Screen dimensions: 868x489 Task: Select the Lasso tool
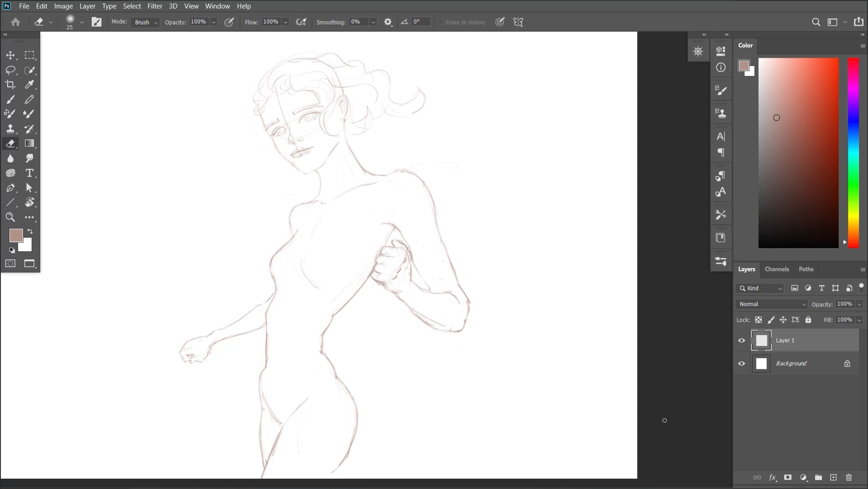click(10, 70)
